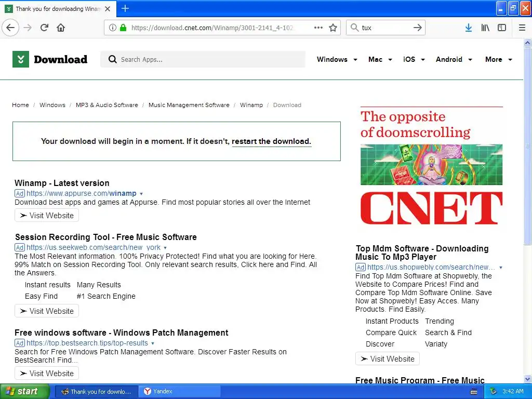Open Winamp breadcrumb link
The height and width of the screenshot is (399, 532).
(x=251, y=105)
